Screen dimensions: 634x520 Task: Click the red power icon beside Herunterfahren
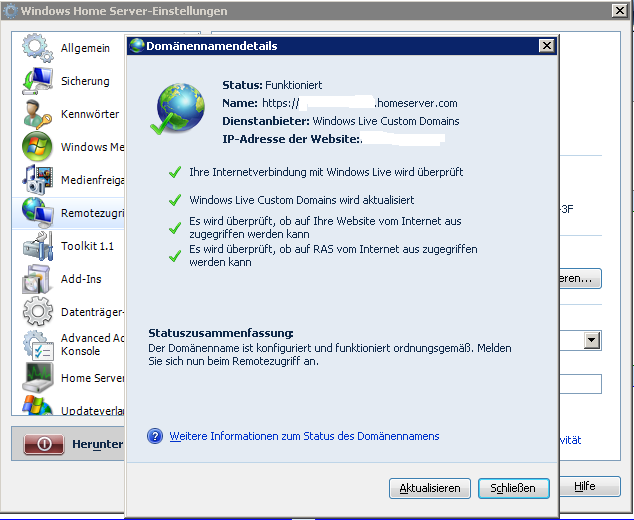point(44,444)
